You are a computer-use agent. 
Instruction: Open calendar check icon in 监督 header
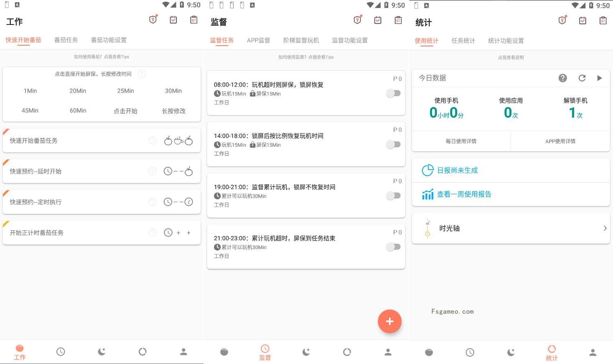(378, 20)
